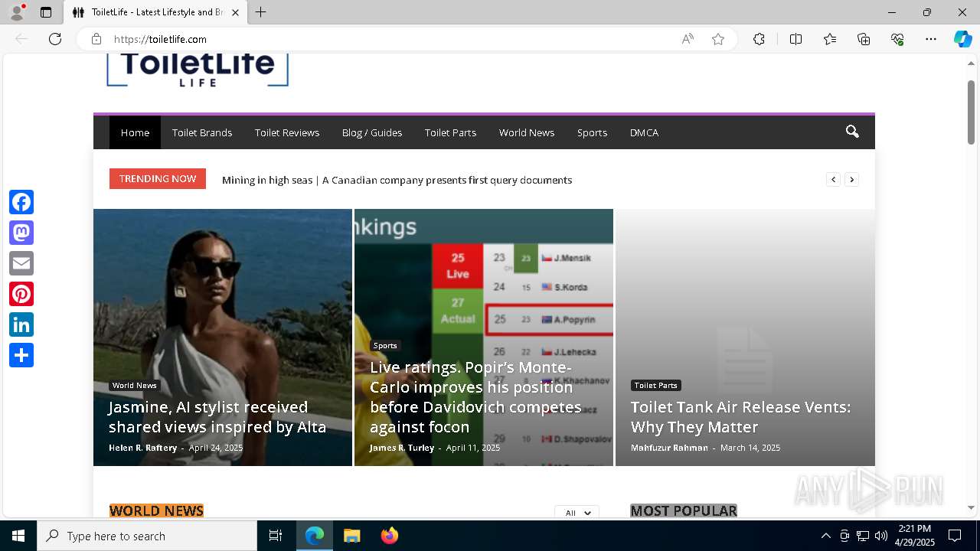
Task: Expand the All filter dropdown
Action: coord(577,513)
